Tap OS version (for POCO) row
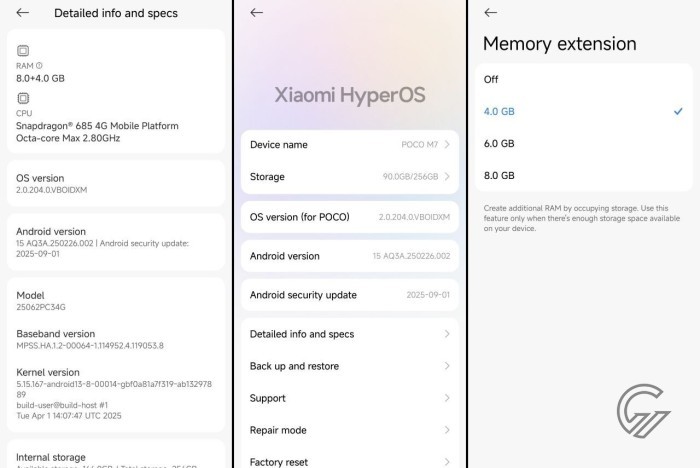 coord(349,216)
